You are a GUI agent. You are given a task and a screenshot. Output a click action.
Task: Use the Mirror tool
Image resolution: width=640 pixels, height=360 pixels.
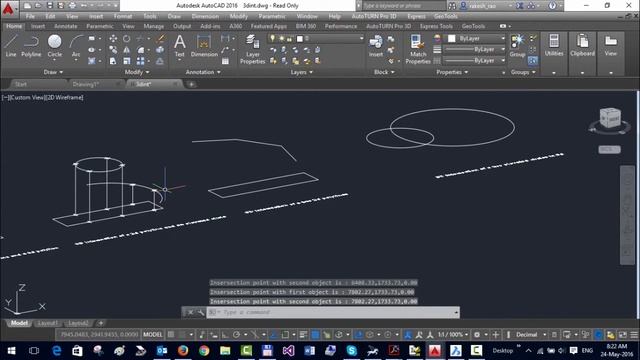(x=127, y=50)
